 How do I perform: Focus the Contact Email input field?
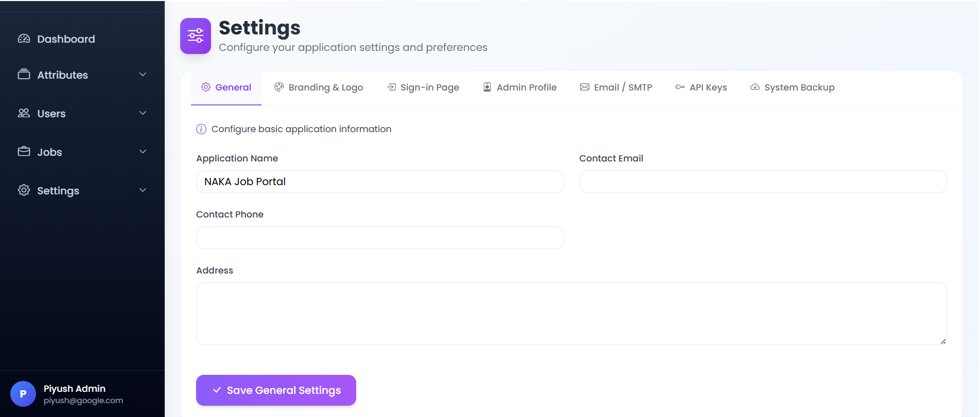[x=763, y=182]
